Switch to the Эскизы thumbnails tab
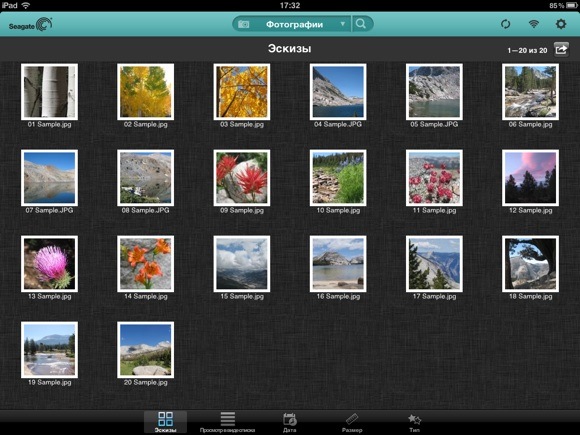The image size is (580, 435). point(165,422)
